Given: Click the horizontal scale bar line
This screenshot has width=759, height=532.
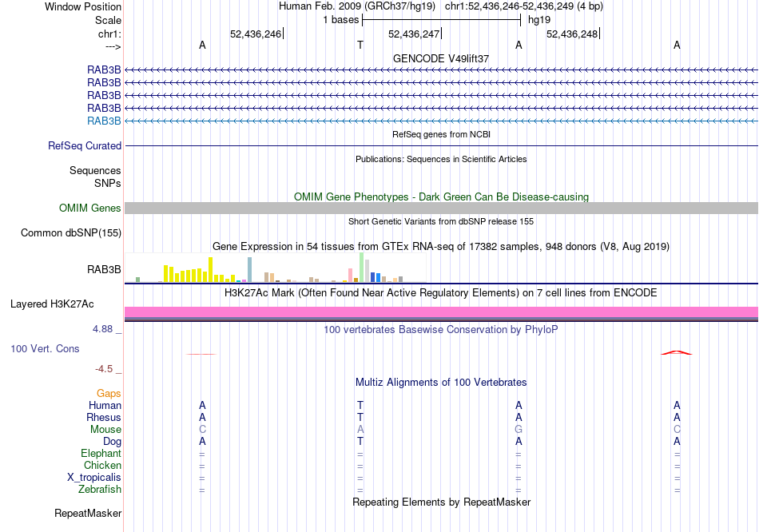Looking at the screenshot, I should [x=441, y=20].
